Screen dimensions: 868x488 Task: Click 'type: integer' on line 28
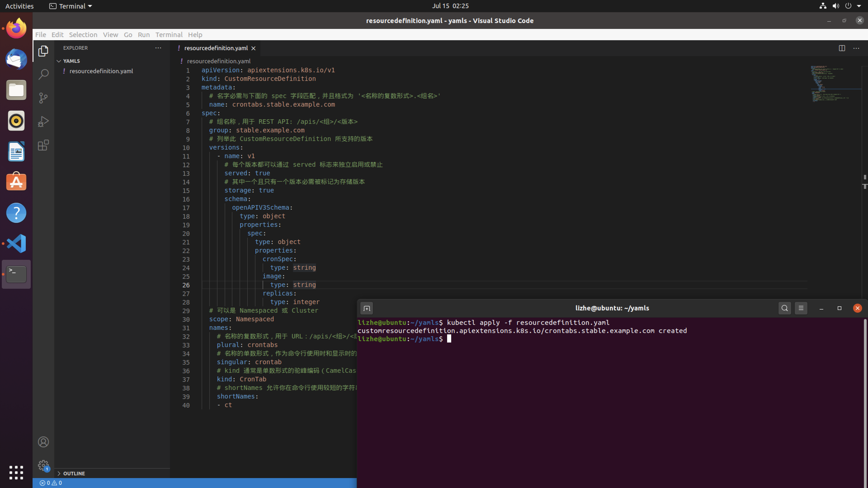(295, 302)
